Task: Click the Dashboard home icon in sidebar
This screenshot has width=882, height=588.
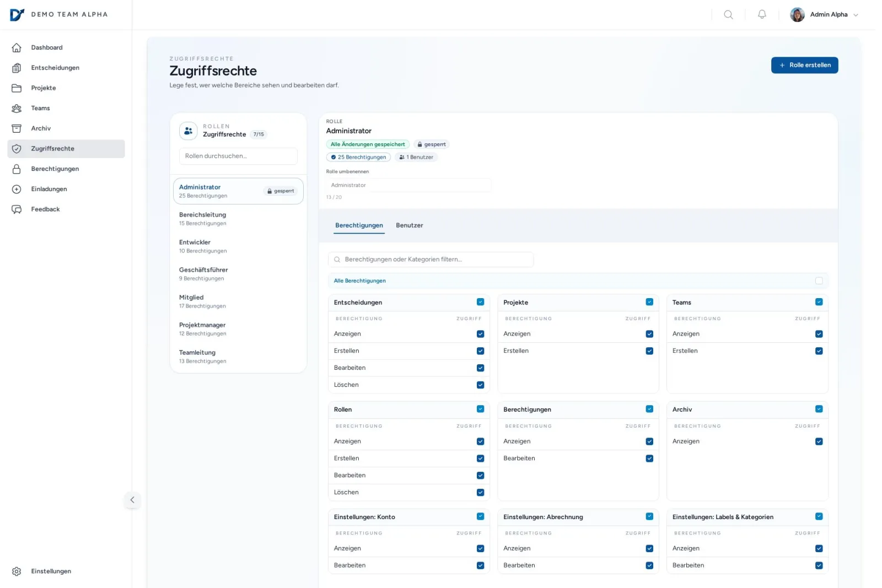Action: click(x=17, y=48)
